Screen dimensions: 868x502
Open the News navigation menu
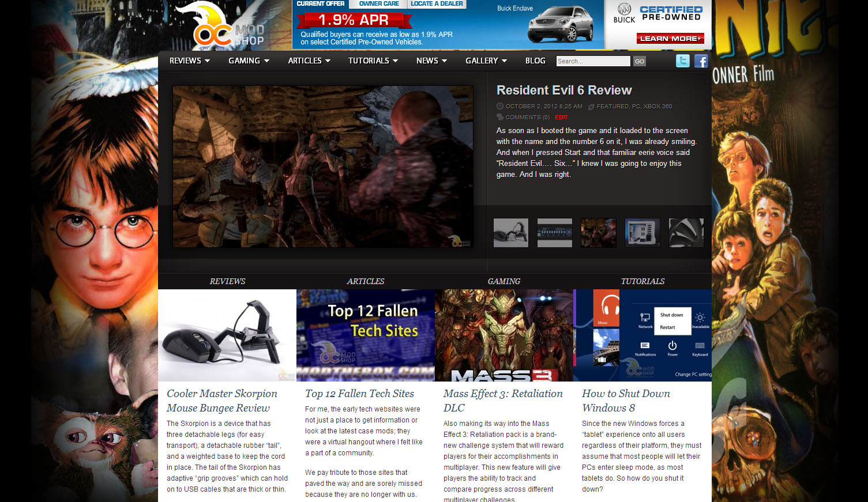point(427,61)
